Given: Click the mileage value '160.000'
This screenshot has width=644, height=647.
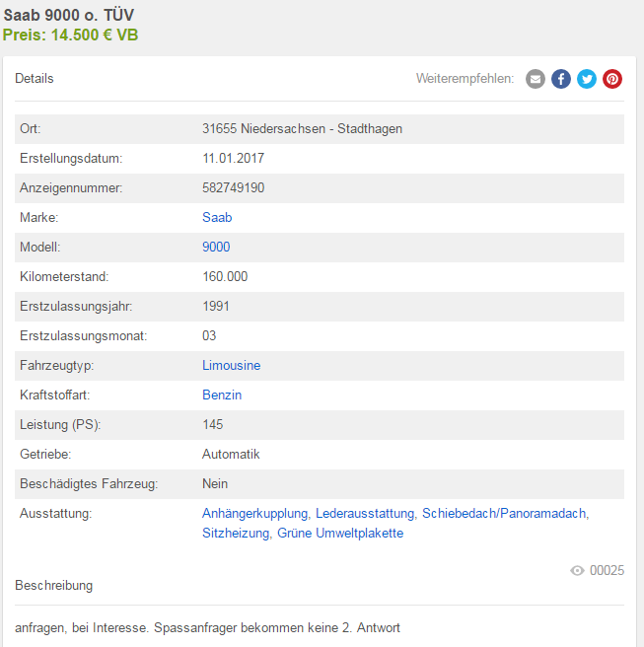Looking at the screenshot, I should (225, 276).
